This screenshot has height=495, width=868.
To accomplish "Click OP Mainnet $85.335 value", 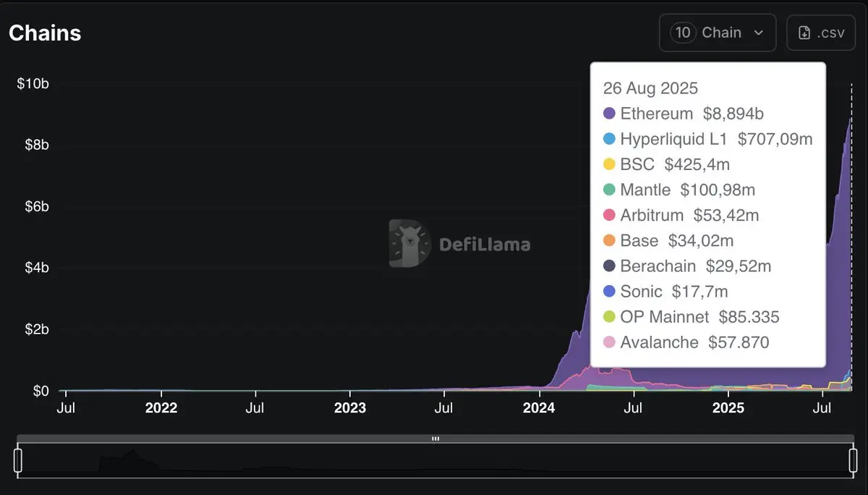I will 749,317.
